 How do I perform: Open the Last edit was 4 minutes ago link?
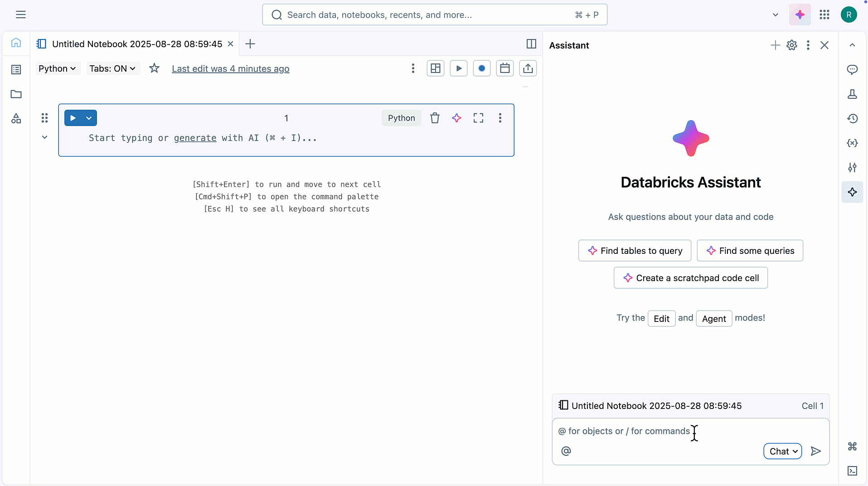pyautogui.click(x=230, y=69)
